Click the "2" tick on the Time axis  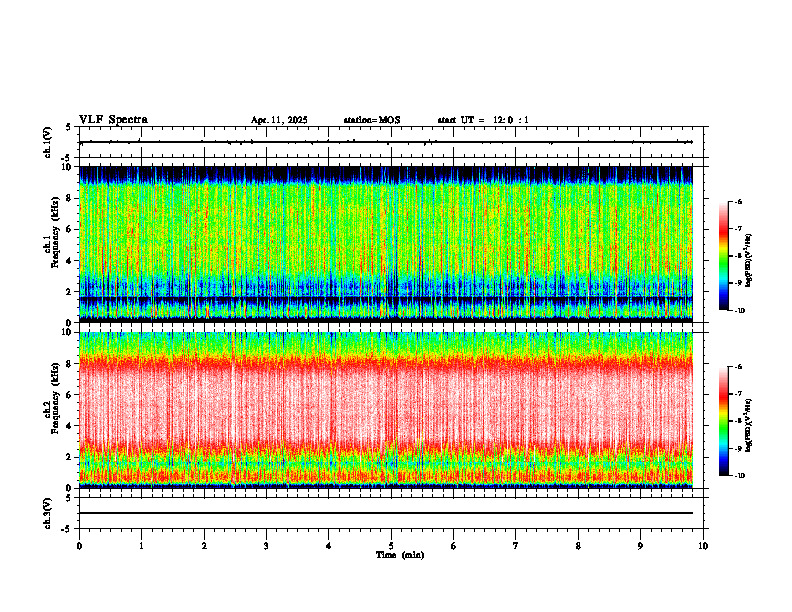click(x=204, y=546)
